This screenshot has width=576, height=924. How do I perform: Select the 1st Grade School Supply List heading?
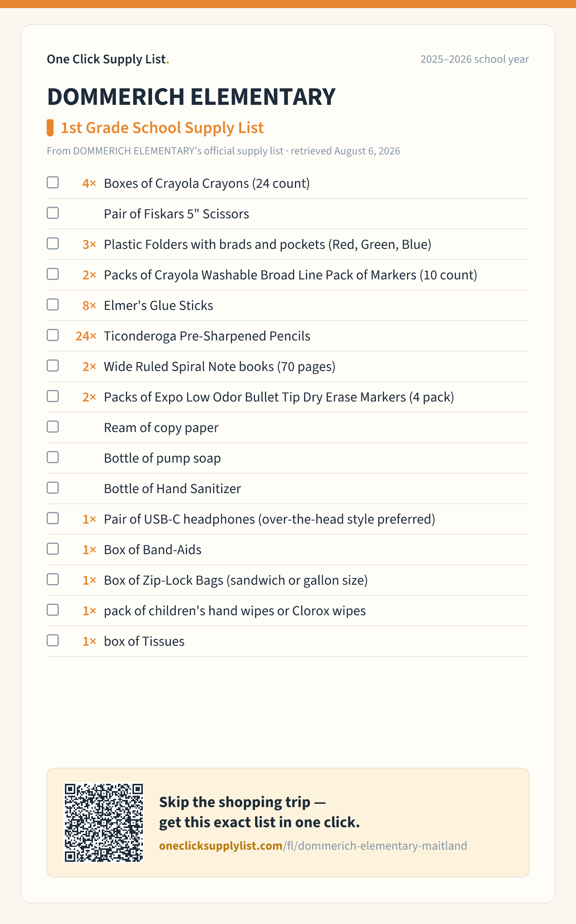pos(162,128)
